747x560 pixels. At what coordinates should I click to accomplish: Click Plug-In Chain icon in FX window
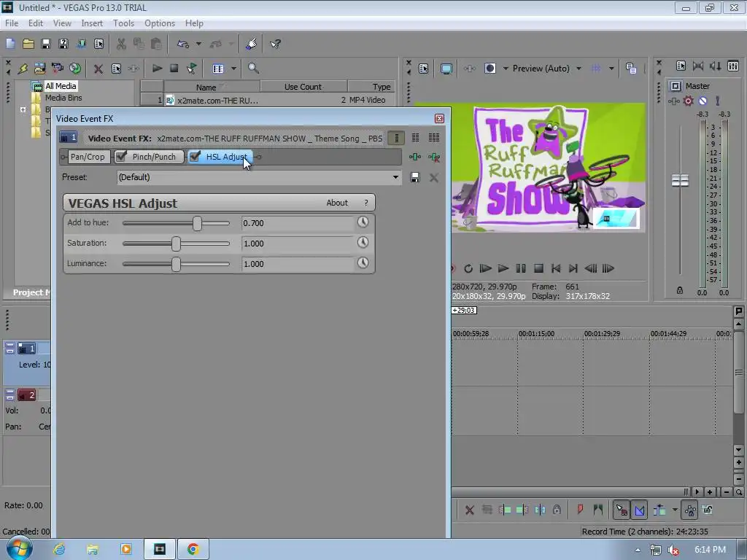tap(415, 157)
